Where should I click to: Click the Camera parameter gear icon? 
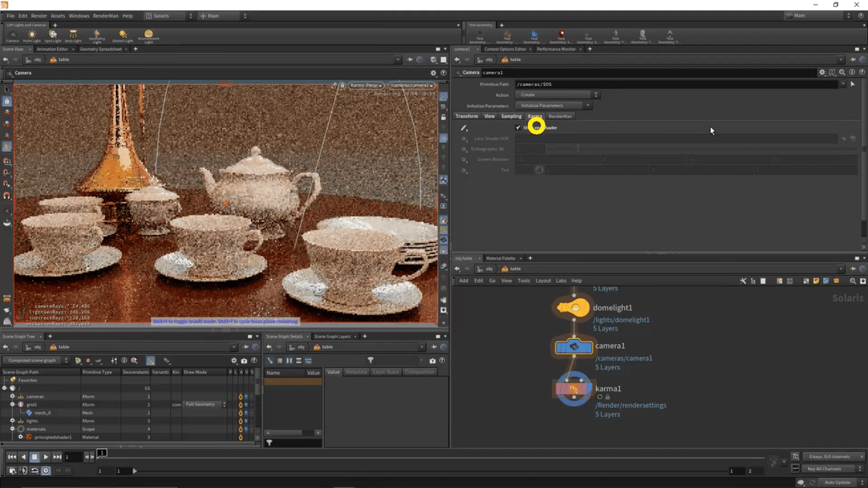(822, 72)
